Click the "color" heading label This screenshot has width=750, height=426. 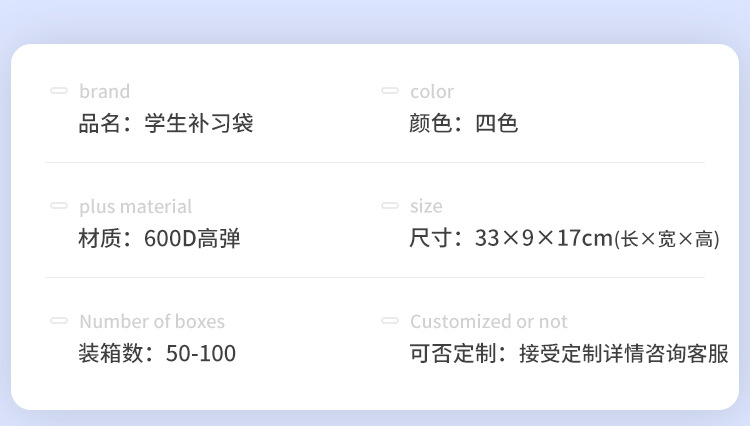pos(432,92)
